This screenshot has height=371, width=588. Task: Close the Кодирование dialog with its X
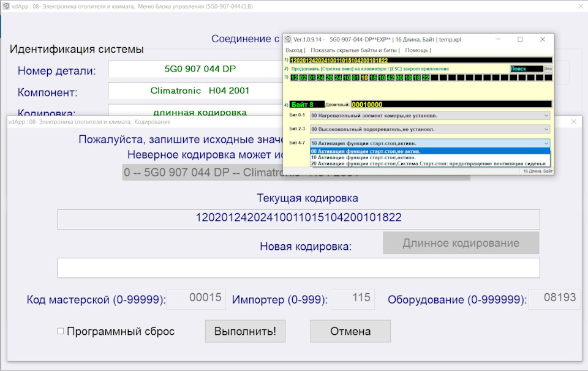pyautogui.click(x=574, y=122)
